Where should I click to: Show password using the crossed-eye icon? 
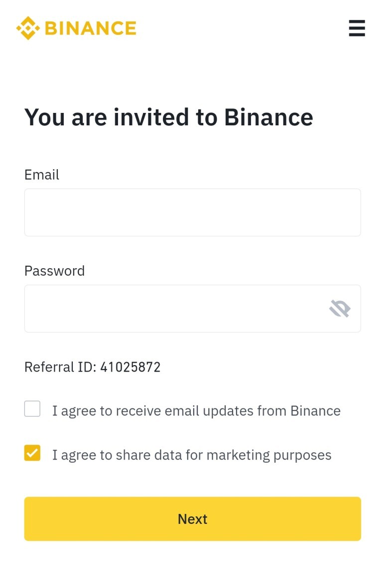[x=340, y=308]
